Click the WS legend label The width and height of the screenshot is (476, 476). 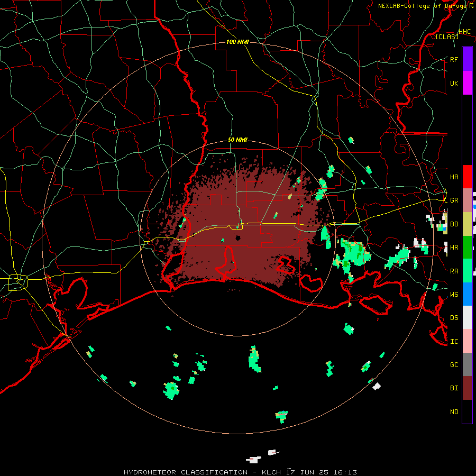tap(454, 295)
